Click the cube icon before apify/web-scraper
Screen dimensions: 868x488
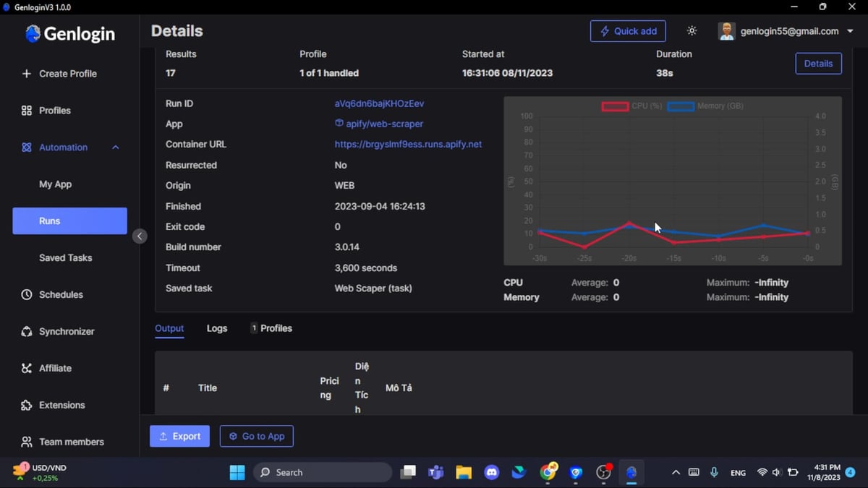click(339, 124)
